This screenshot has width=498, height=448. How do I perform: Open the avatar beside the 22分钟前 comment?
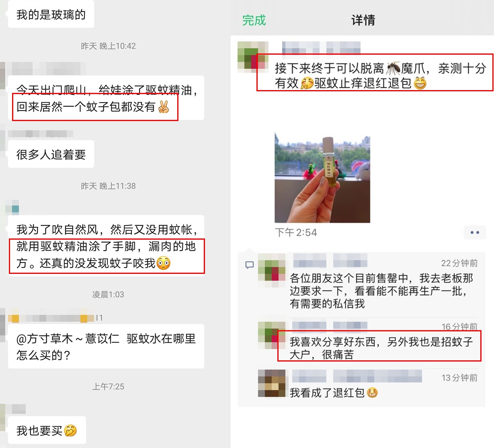pos(272,270)
